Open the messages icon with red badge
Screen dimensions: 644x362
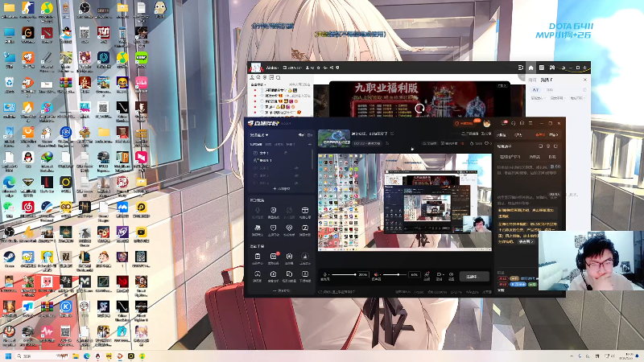click(x=505, y=123)
